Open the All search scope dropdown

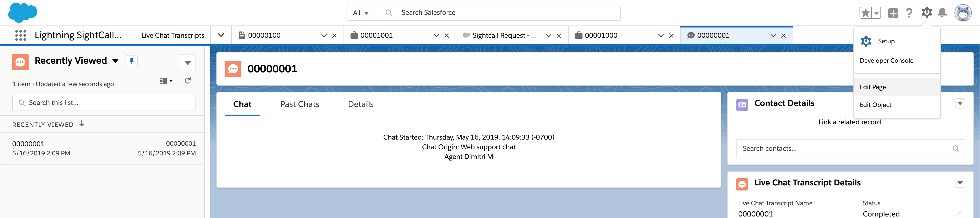click(x=361, y=12)
